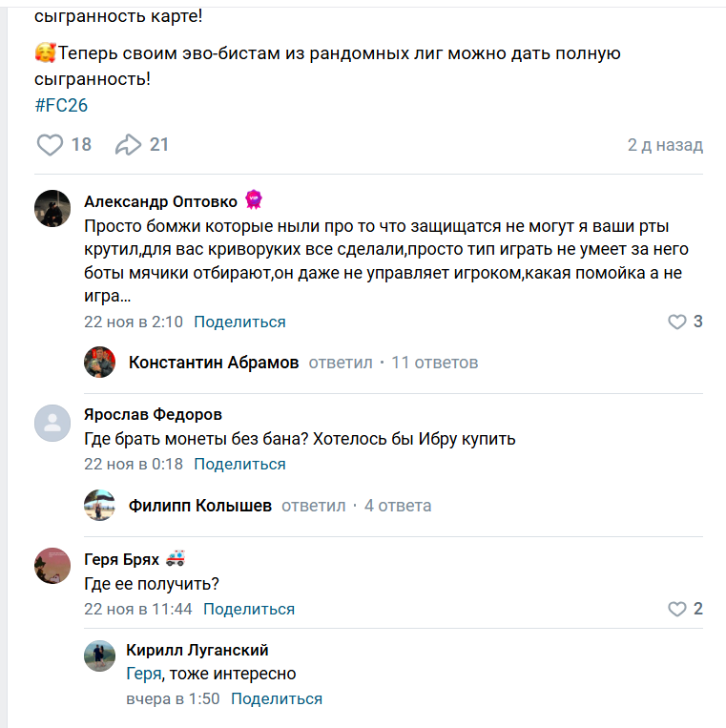The height and width of the screenshot is (728, 726).
Task: Share Ярослав Федоров's comment
Action: 239,465
